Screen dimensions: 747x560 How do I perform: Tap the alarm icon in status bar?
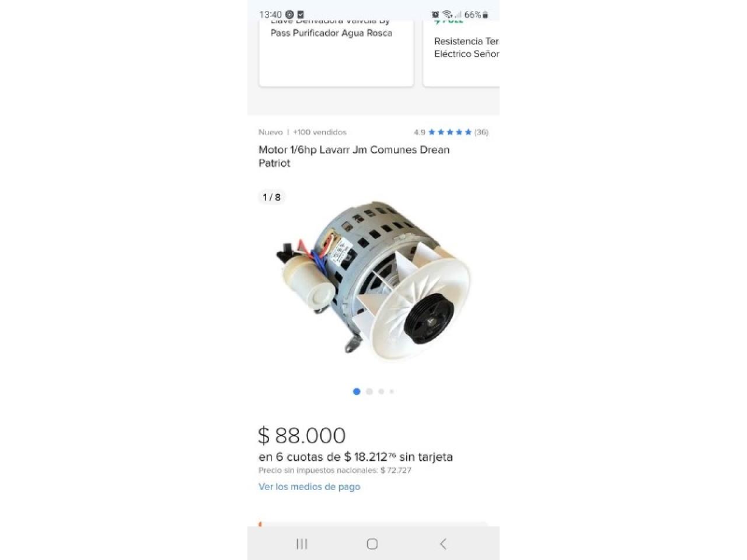tap(435, 15)
